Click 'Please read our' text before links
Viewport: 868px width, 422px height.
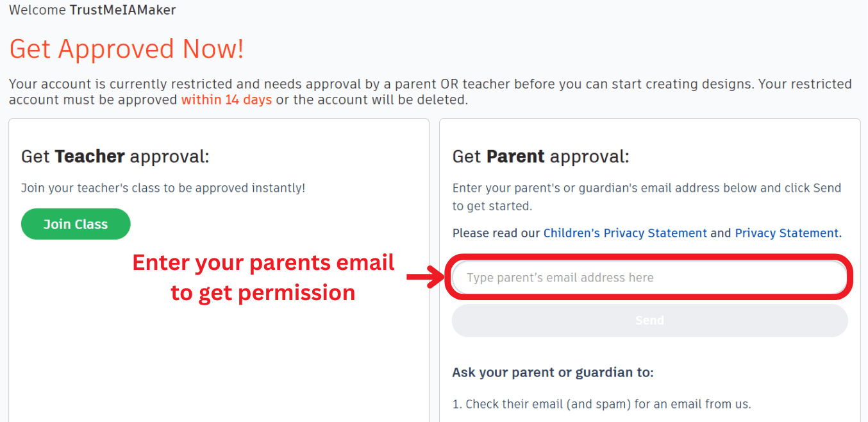[496, 233]
